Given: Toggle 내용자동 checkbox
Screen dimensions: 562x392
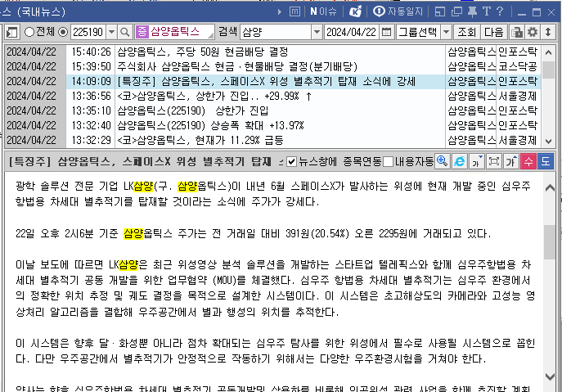Looking at the screenshot, I should pos(388,162).
